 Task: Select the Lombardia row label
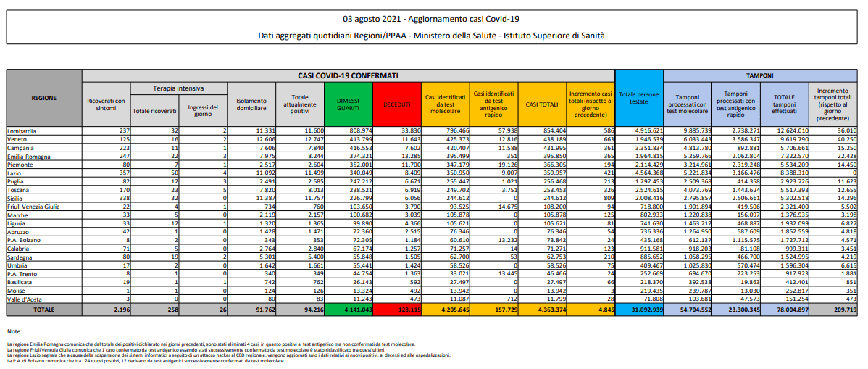point(24,131)
